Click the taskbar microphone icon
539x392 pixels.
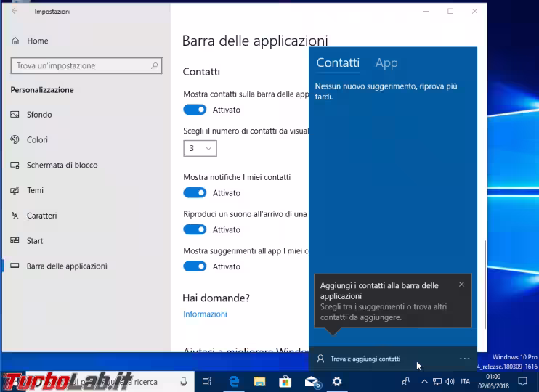(x=184, y=381)
